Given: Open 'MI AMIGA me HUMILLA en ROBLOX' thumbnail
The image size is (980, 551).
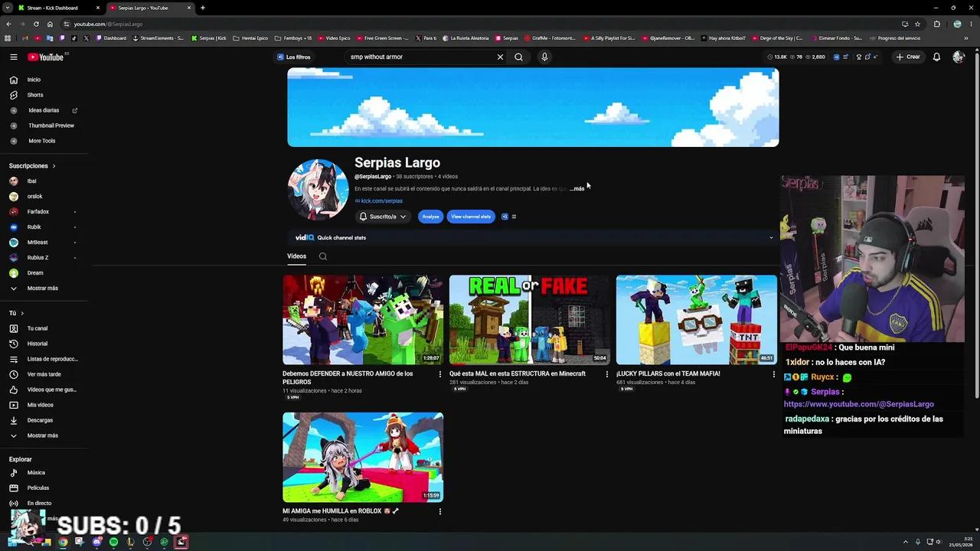Looking at the screenshot, I should (363, 458).
